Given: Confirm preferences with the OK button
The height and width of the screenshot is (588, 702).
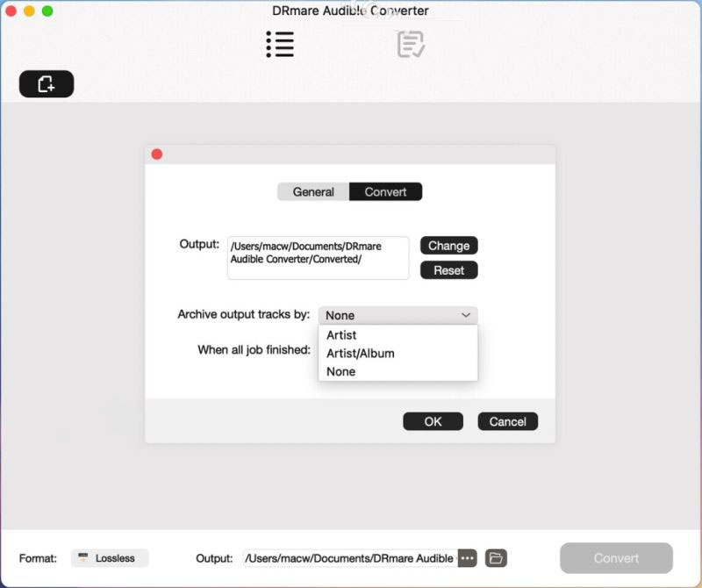Looking at the screenshot, I should 433,421.
